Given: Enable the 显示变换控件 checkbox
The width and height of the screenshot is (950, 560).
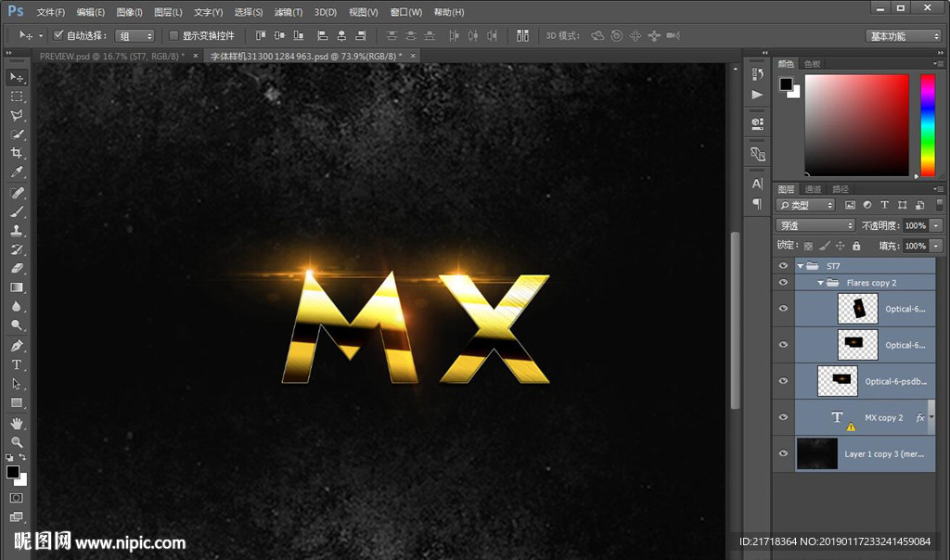Looking at the screenshot, I should (x=173, y=35).
